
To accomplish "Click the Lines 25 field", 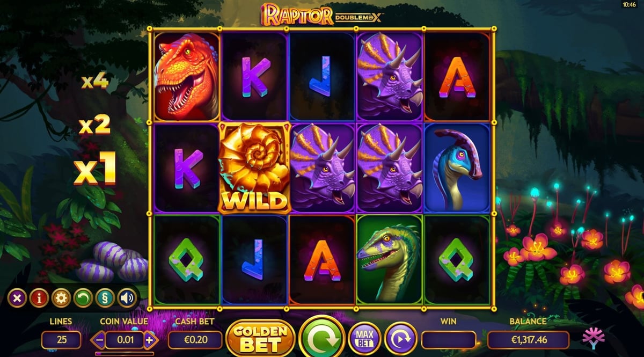I will [x=61, y=340].
